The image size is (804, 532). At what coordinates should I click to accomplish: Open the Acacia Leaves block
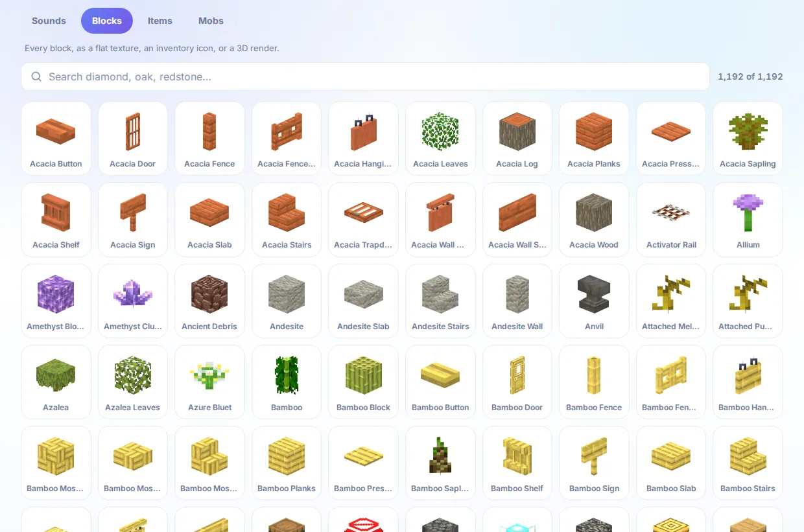pos(440,138)
